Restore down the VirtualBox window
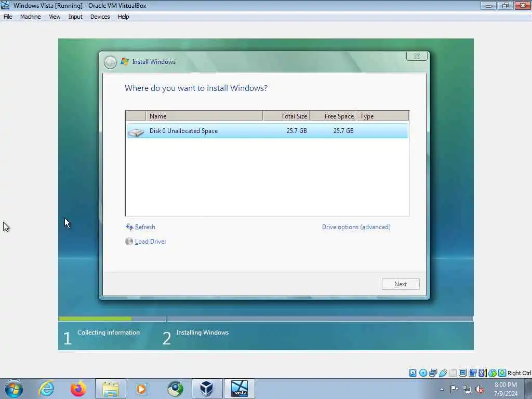Image resolution: width=532 pixels, height=399 pixels. point(506,5)
